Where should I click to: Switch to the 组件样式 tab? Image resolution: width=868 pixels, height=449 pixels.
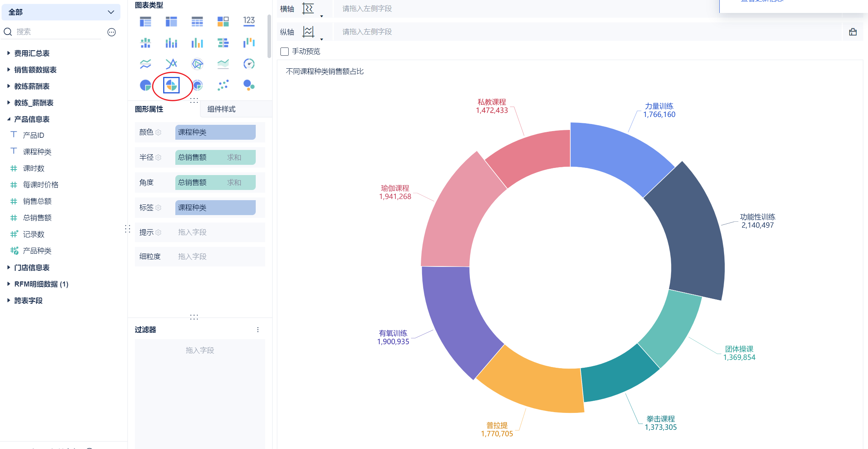coord(222,109)
